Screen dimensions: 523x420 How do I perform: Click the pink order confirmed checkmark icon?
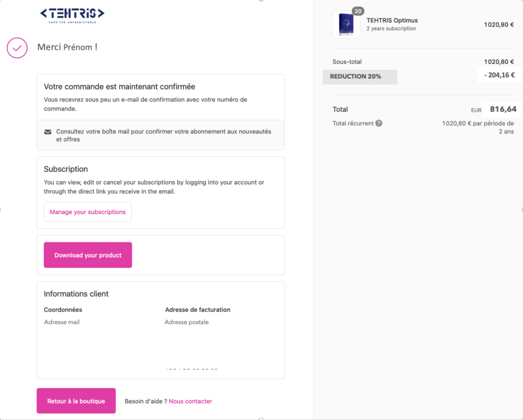17,48
